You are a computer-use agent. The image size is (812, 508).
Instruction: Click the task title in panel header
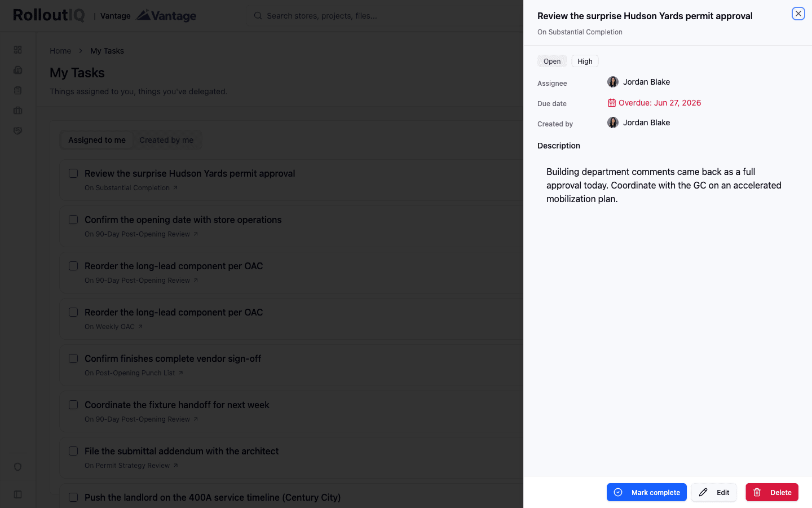pos(645,16)
